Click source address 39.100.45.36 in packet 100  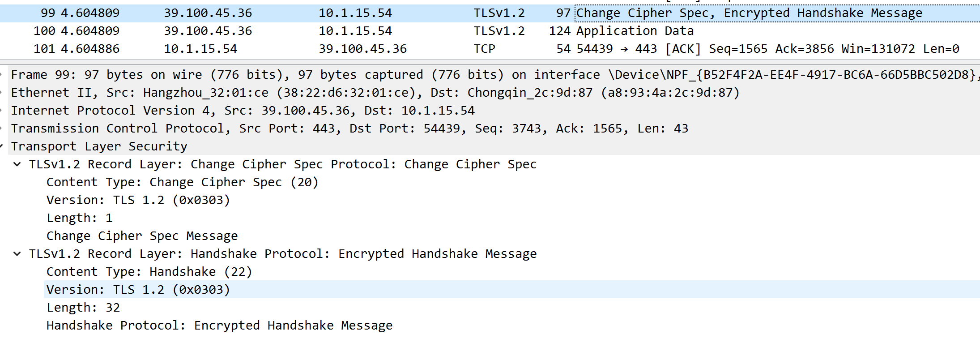point(208,31)
